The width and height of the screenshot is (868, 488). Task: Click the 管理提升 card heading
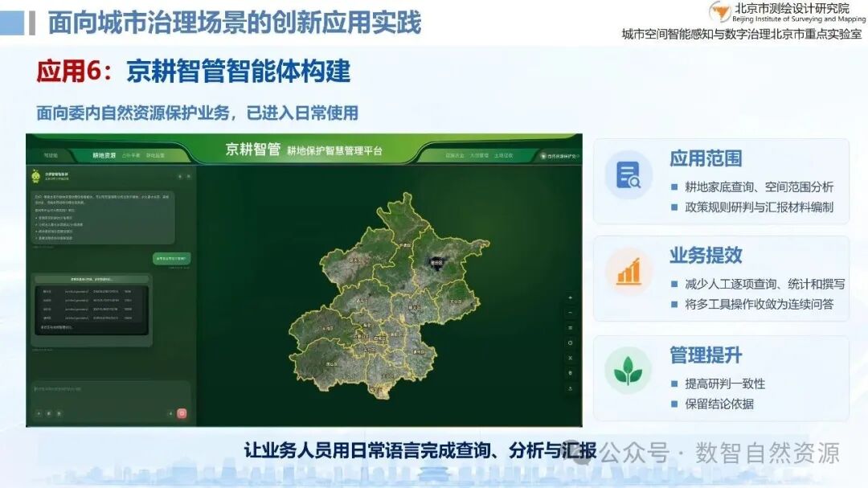pos(706,355)
